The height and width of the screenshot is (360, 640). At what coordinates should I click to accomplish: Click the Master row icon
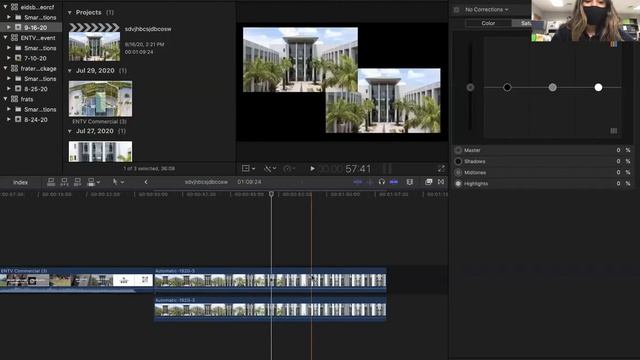click(x=458, y=150)
